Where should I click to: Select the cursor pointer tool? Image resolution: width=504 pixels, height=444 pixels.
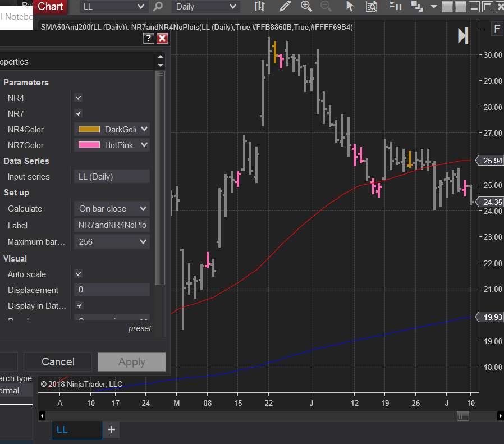point(350,6)
